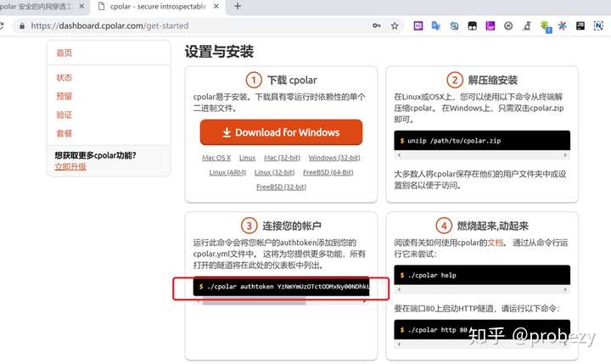Open 验证 sidebar page

click(64, 115)
